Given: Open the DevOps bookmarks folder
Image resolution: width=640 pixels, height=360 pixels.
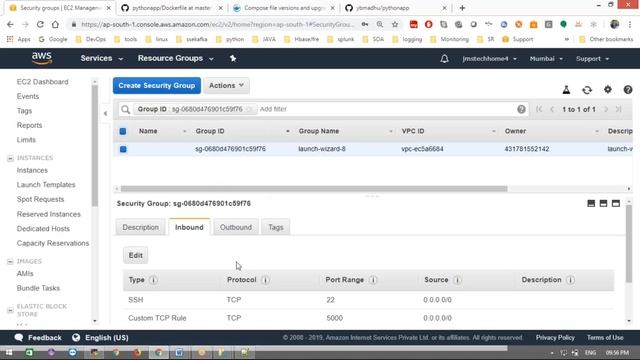Looking at the screenshot, I should point(91,40).
